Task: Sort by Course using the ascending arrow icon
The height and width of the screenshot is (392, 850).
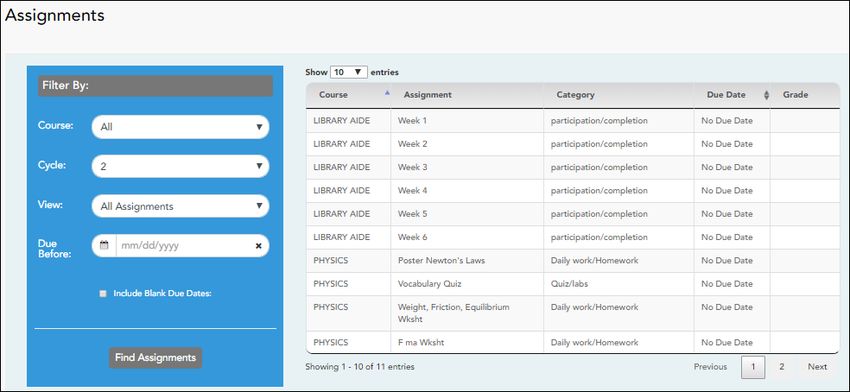Action: coord(387,93)
